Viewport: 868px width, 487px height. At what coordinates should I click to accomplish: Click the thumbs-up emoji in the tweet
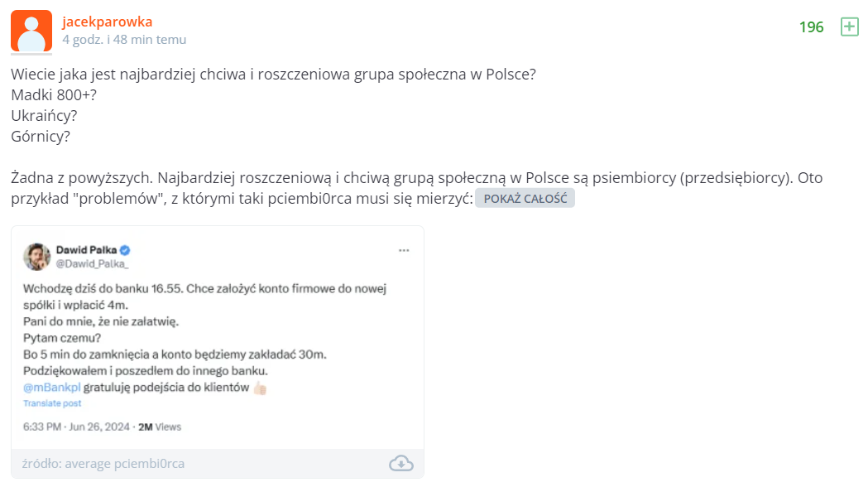tap(260, 387)
